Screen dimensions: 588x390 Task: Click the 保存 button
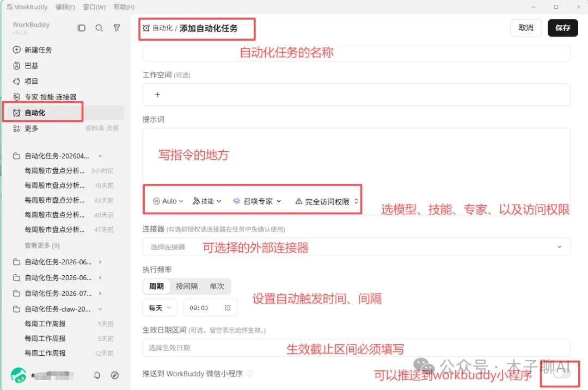[562, 28]
